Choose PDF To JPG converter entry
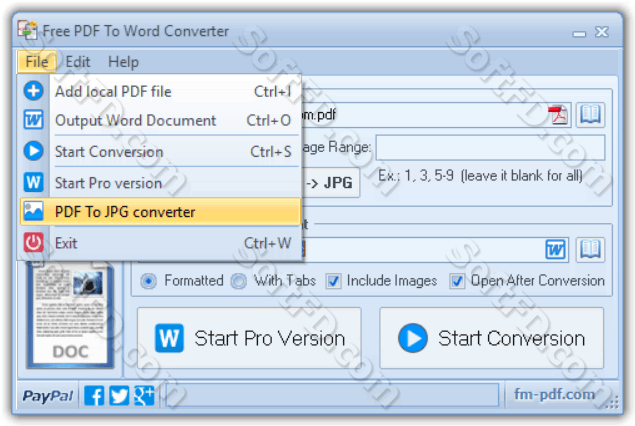Image resolution: width=635 pixels, height=426 pixels. tap(161, 211)
